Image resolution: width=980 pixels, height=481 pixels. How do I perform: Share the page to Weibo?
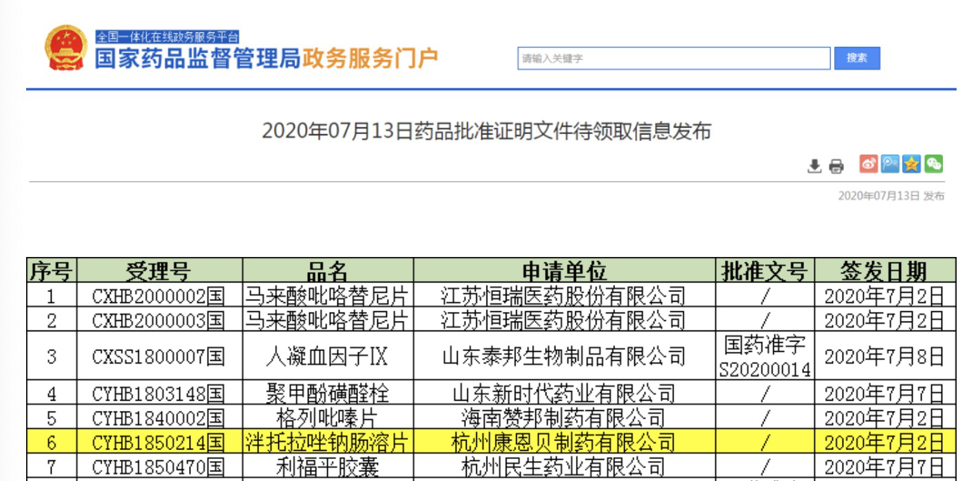tap(869, 164)
